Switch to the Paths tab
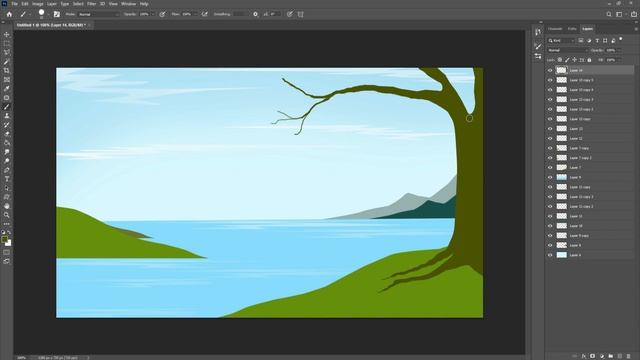 [572, 29]
